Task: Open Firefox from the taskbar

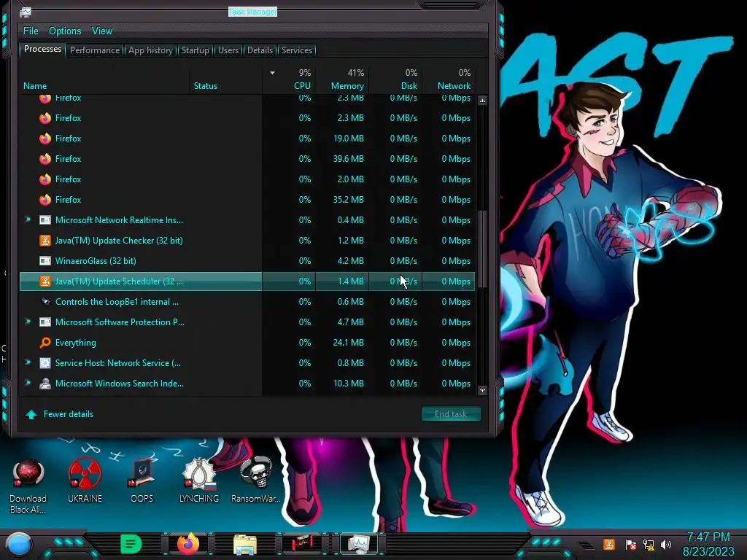Action: point(188,544)
